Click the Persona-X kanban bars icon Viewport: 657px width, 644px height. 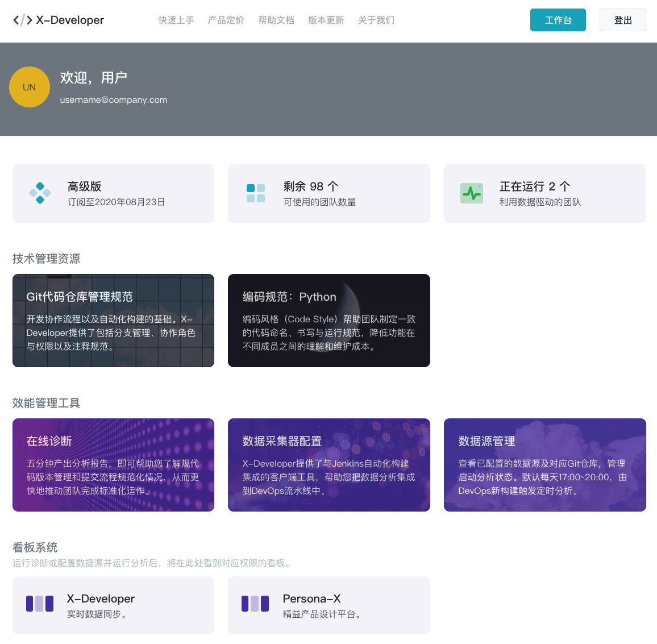[255, 604]
